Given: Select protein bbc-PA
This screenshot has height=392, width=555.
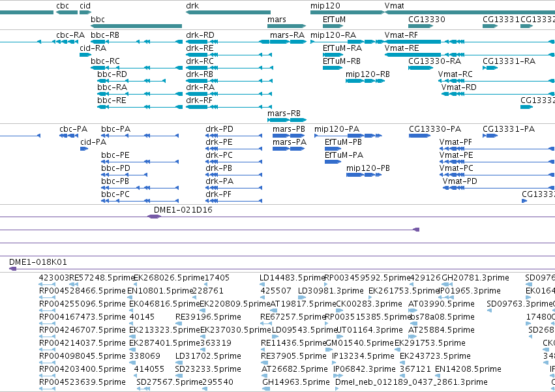Looking at the screenshot, I should pos(115,129).
